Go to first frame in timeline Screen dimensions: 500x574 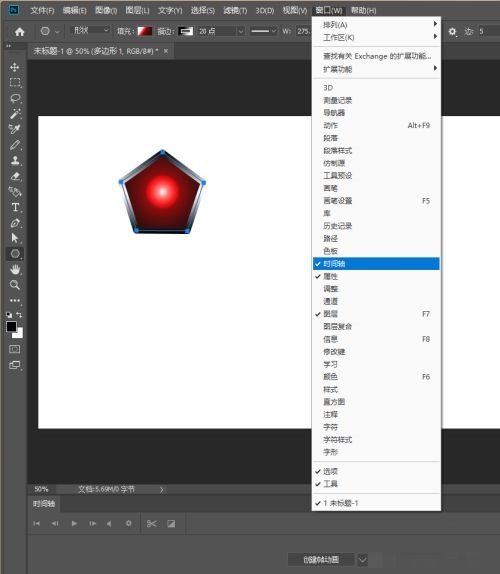click(x=37, y=523)
